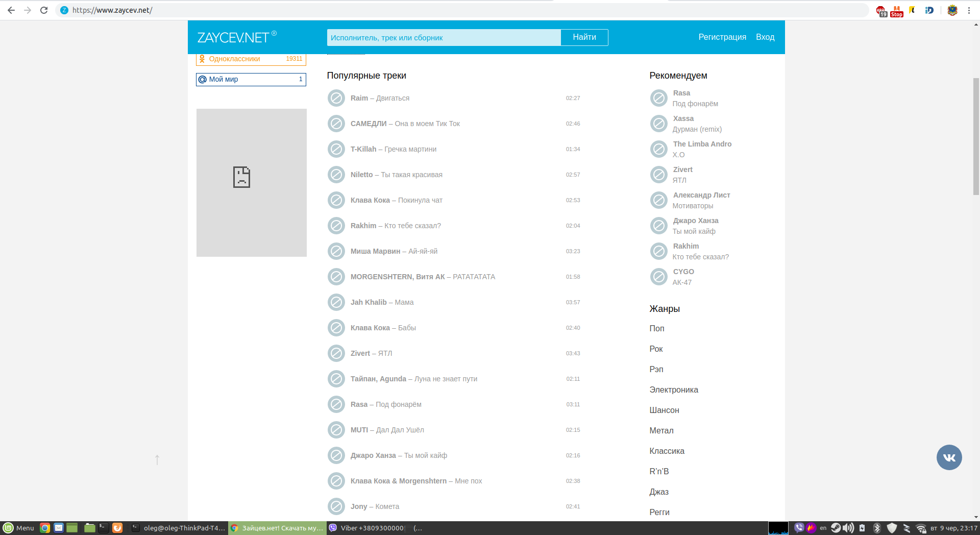Viewport: 980px width, 535px height.
Task: Open the Рок genre page
Action: click(656, 349)
